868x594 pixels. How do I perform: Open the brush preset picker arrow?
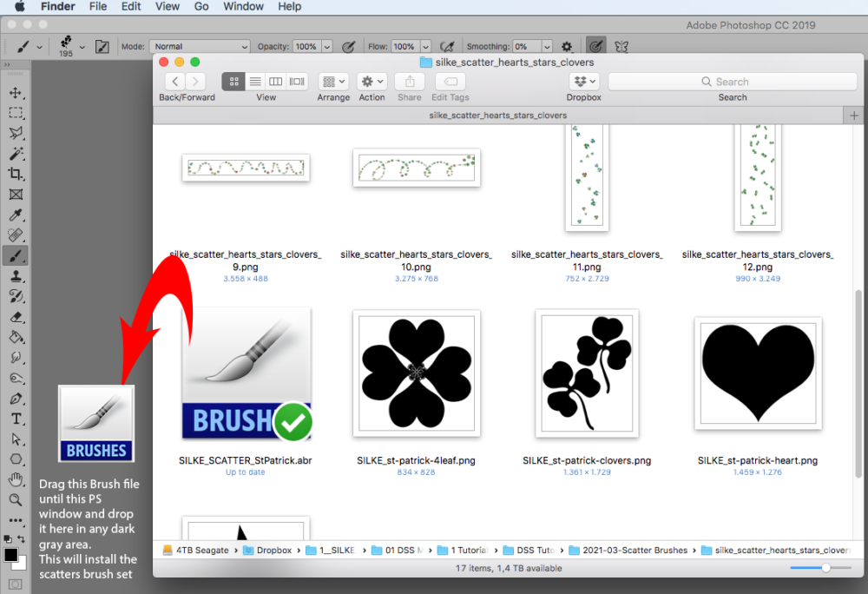tap(82, 48)
